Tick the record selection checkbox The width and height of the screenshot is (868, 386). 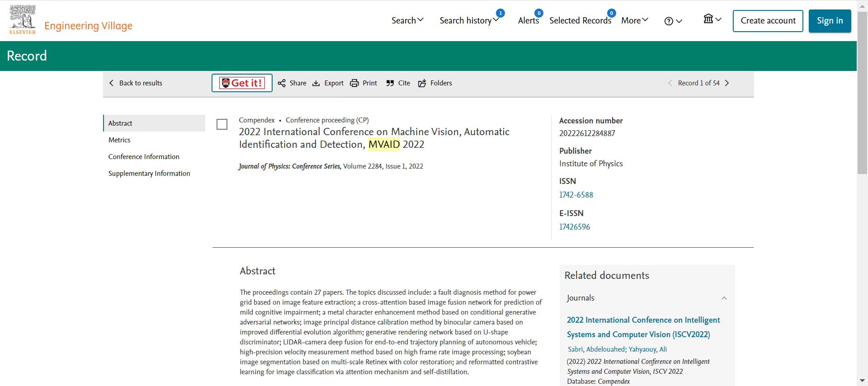point(222,124)
